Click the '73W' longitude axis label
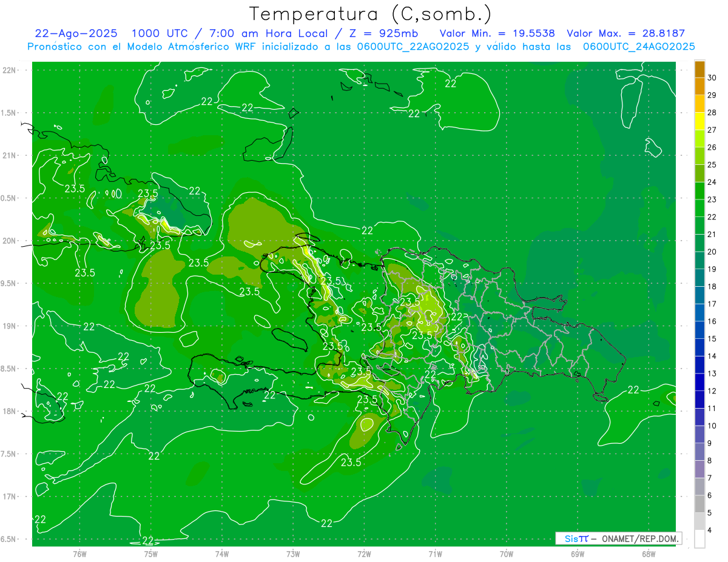This screenshot has width=728, height=562. pyautogui.click(x=293, y=555)
